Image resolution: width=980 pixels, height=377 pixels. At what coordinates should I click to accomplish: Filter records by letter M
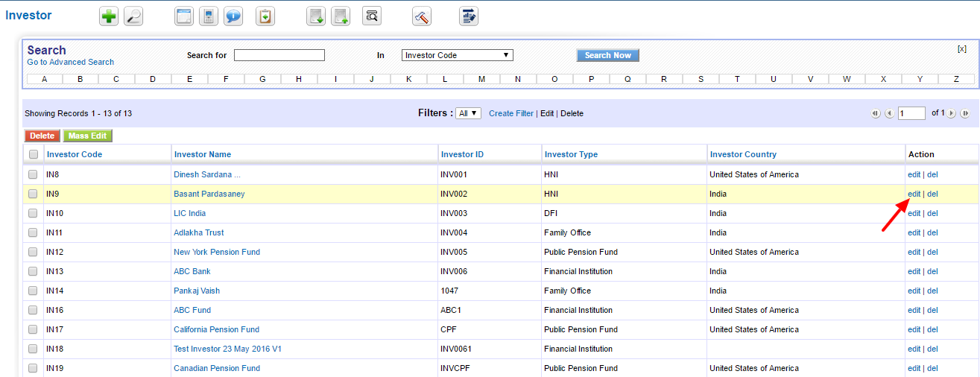click(481, 79)
